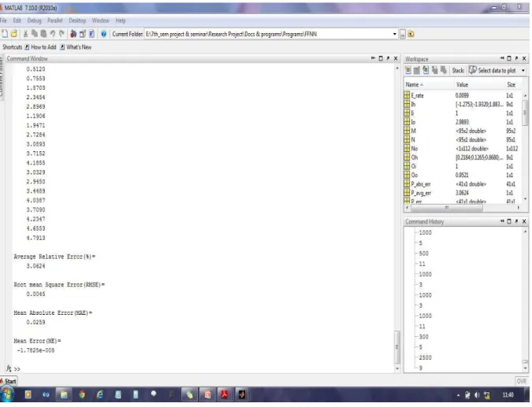Click the Open variable icon in Workspace
Screen dimensions: 532x407
(417, 70)
